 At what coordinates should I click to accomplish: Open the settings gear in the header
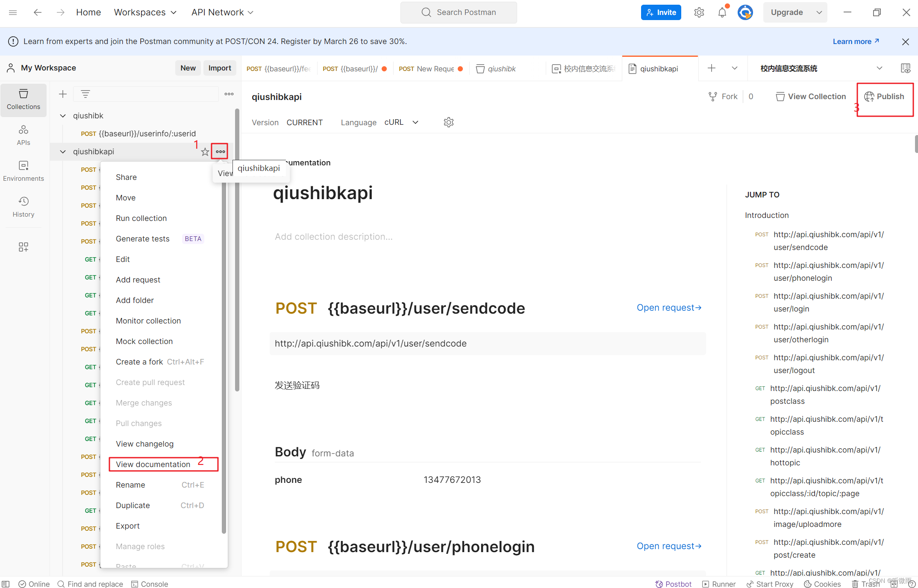[x=699, y=12]
